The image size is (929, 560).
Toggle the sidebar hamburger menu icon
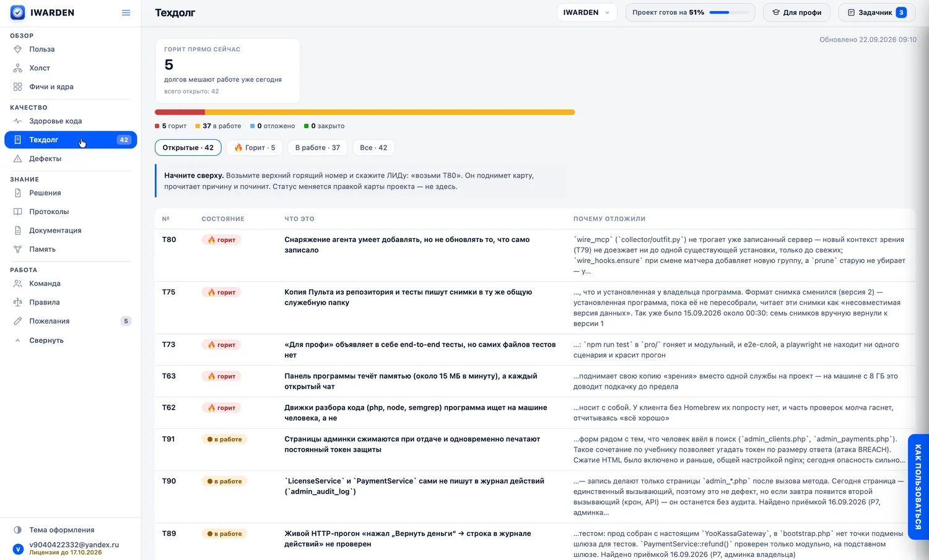tap(126, 12)
